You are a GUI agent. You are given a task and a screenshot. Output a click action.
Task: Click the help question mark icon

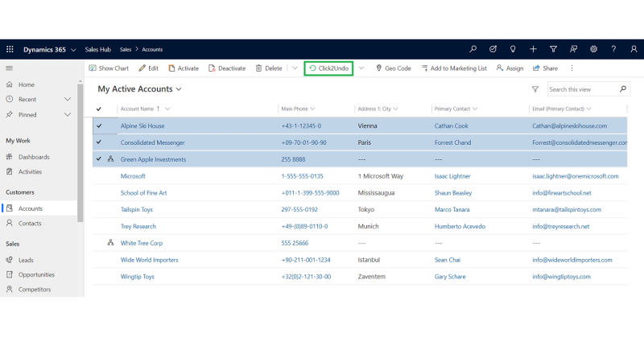(x=613, y=49)
